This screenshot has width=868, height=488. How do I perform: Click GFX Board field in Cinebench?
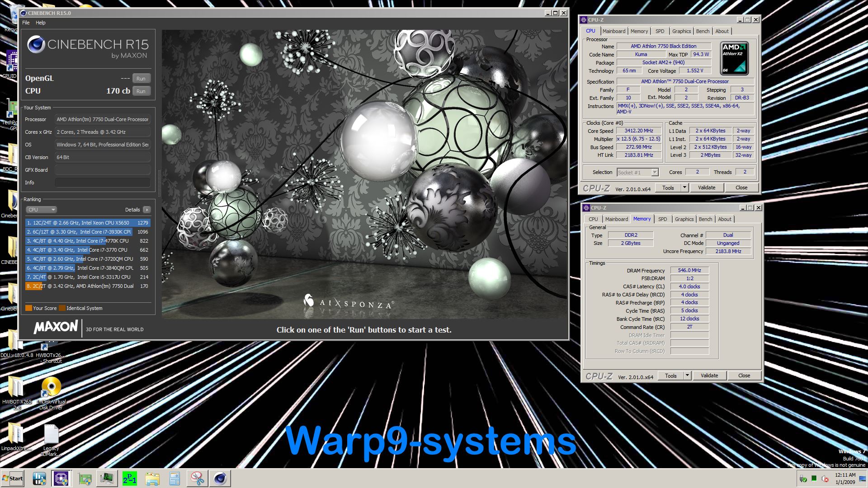(103, 170)
